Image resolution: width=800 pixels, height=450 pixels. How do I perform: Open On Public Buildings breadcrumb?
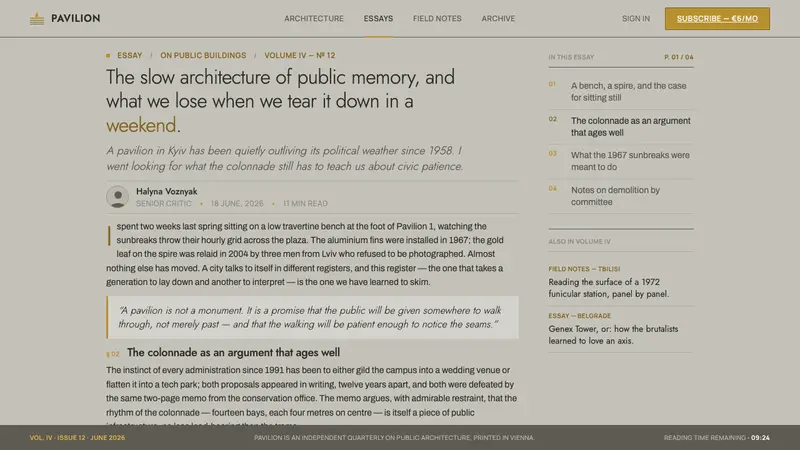point(203,55)
